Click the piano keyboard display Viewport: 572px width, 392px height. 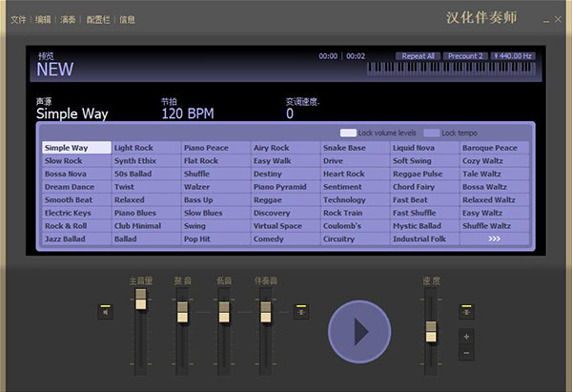tap(451, 69)
